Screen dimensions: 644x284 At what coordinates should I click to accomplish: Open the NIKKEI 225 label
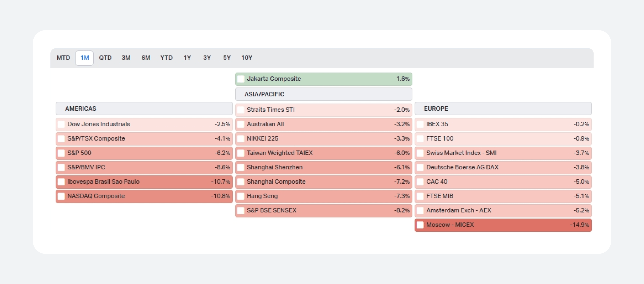262,138
